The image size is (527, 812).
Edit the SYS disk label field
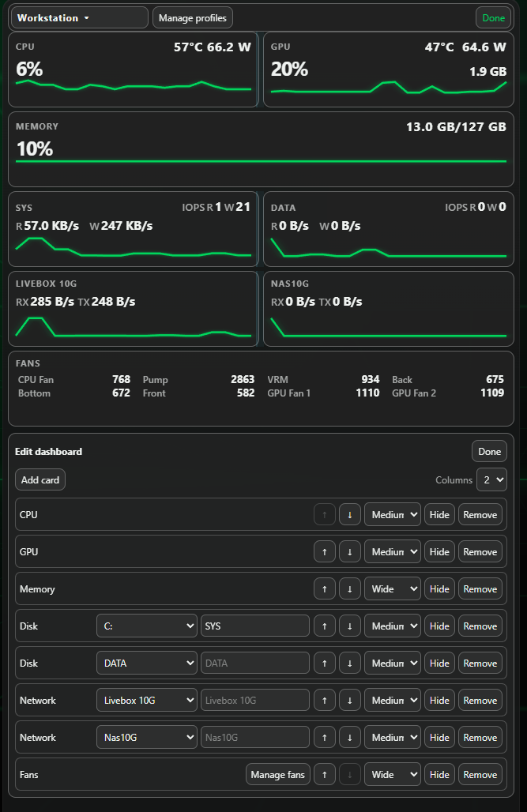(255, 626)
